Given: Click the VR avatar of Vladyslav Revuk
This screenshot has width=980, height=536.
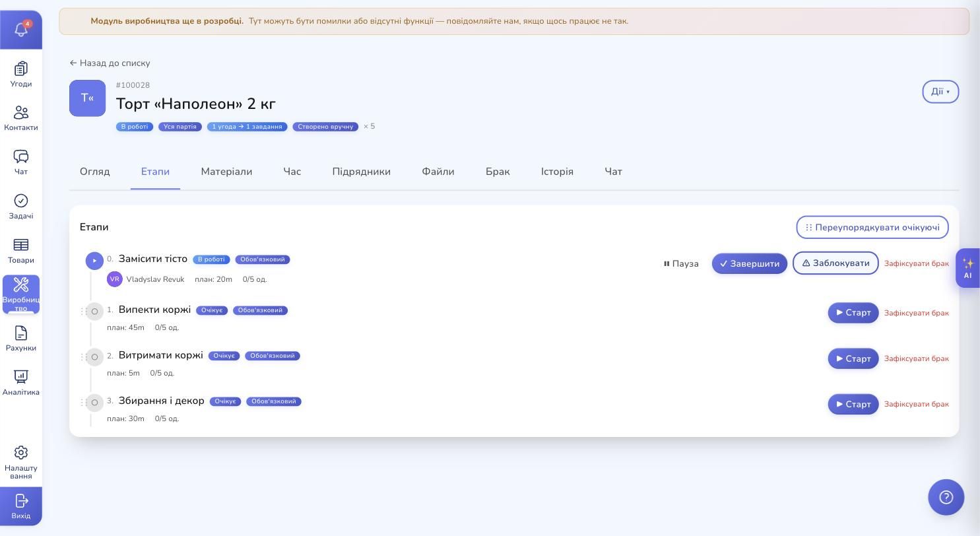Looking at the screenshot, I should click(x=115, y=279).
